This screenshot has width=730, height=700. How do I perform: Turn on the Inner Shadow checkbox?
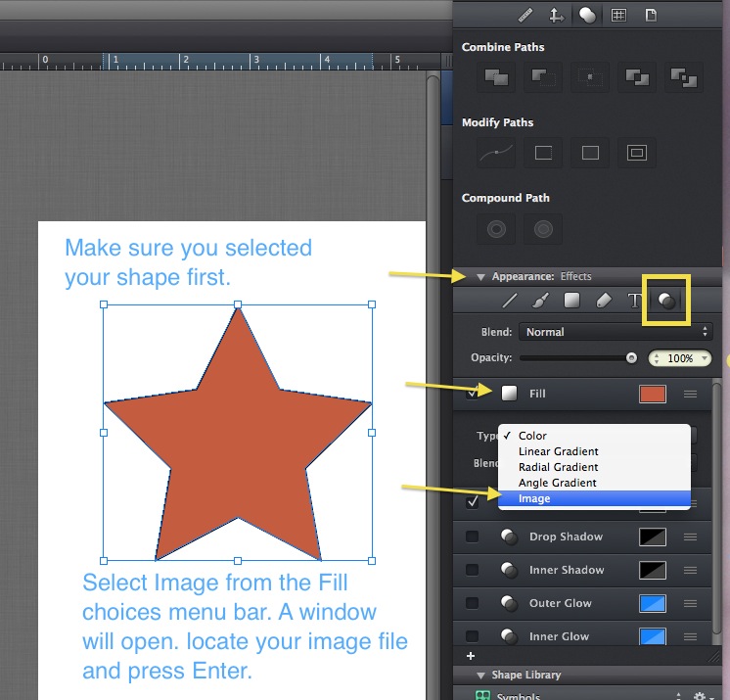(x=473, y=570)
